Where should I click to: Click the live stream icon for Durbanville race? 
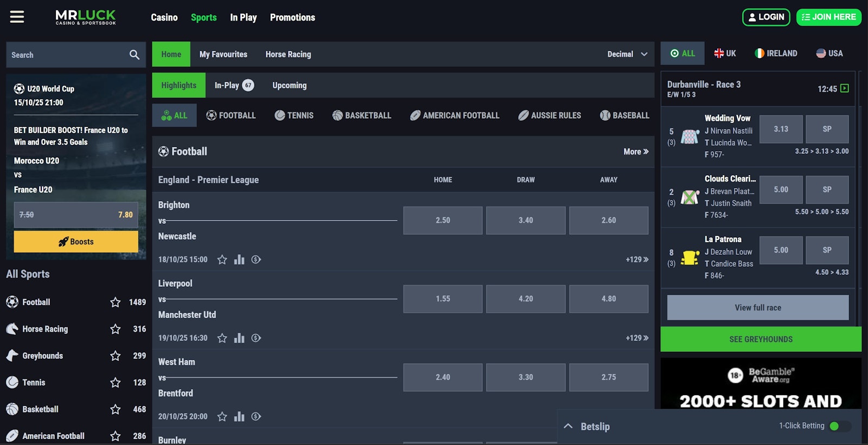tap(844, 88)
